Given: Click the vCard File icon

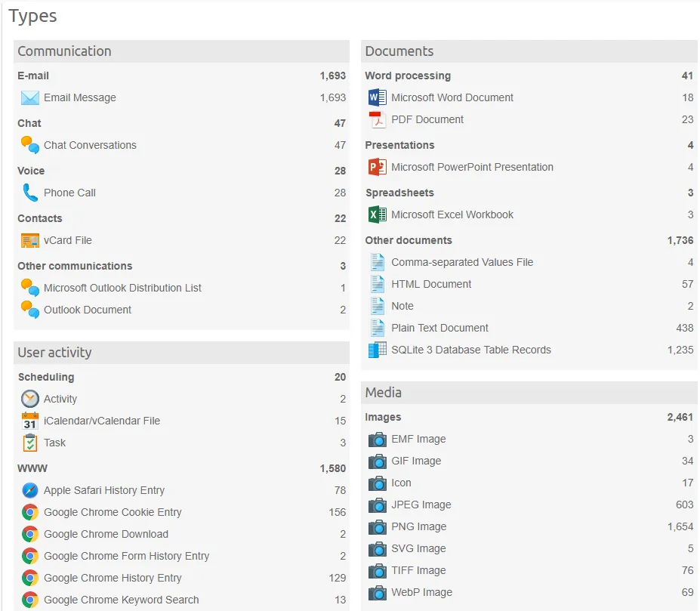Looking at the screenshot, I should coord(30,240).
